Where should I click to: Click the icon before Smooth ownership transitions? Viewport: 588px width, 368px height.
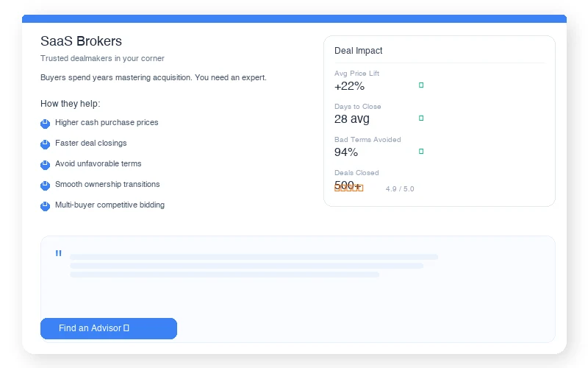45,185
